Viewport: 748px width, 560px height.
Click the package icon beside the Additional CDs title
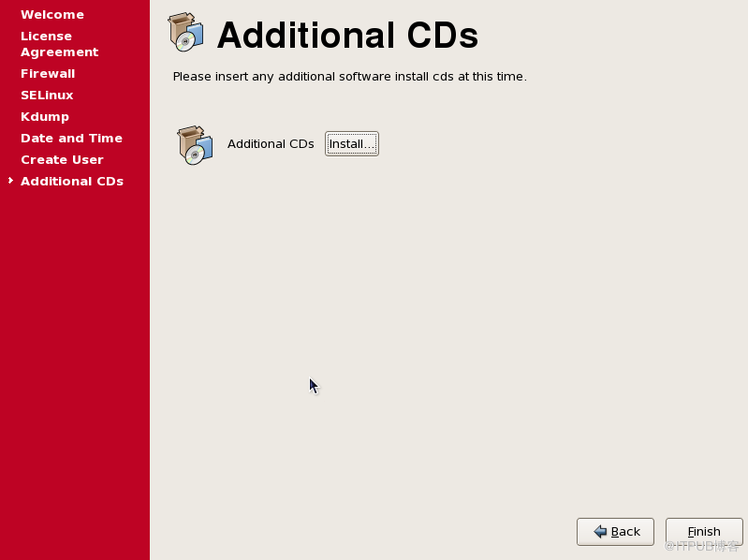click(186, 32)
